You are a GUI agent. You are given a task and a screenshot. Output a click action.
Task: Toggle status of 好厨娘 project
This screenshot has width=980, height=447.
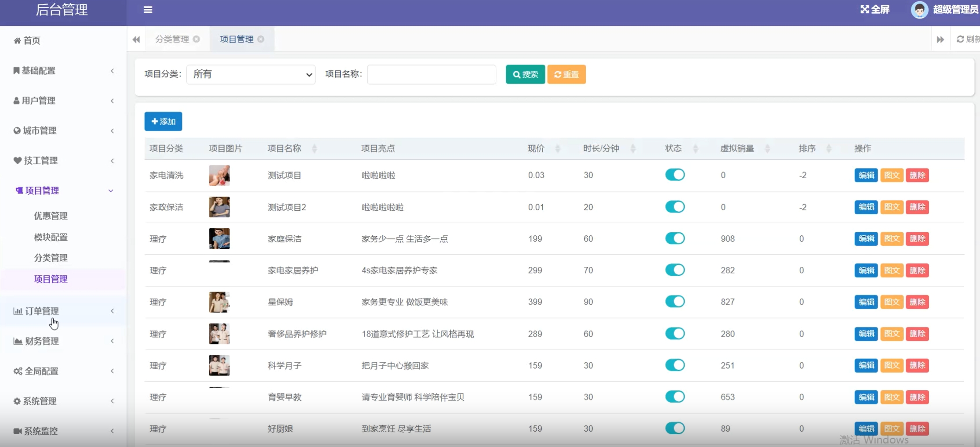pyautogui.click(x=675, y=428)
